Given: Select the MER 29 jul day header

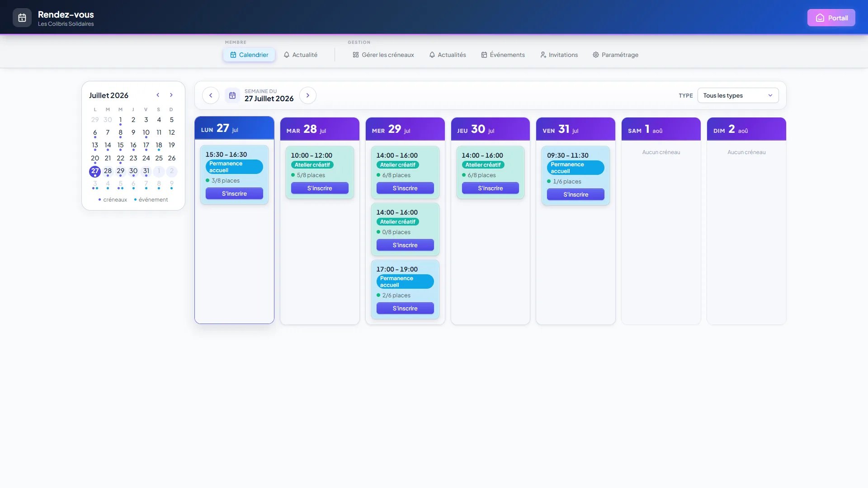Looking at the screenshot, I should pos(405,129).
